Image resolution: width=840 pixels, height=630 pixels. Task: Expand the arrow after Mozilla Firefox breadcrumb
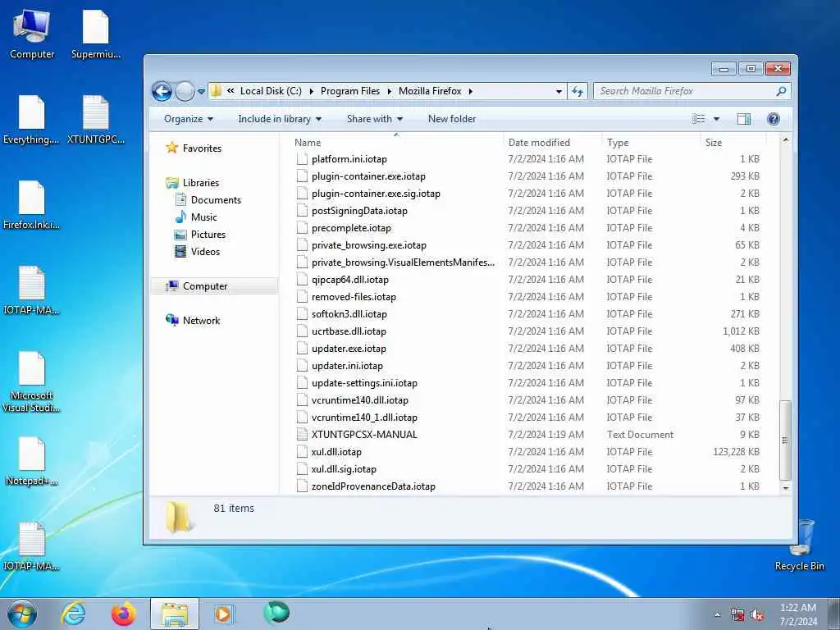point(470,91)
